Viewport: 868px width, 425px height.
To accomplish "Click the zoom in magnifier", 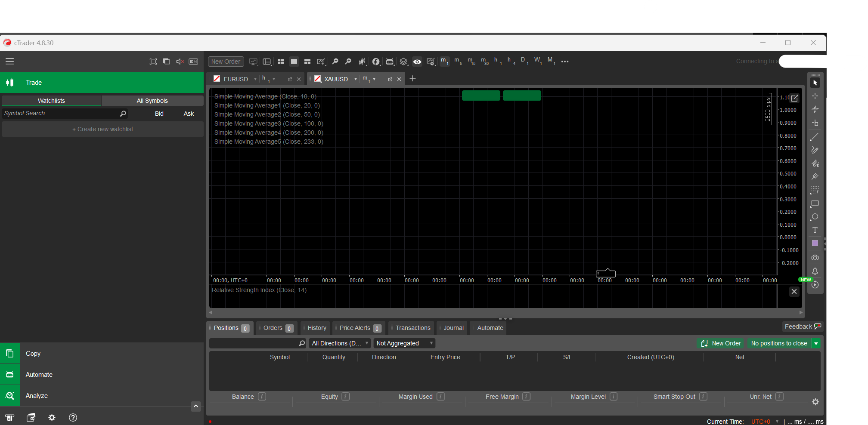I will (348, 62).
